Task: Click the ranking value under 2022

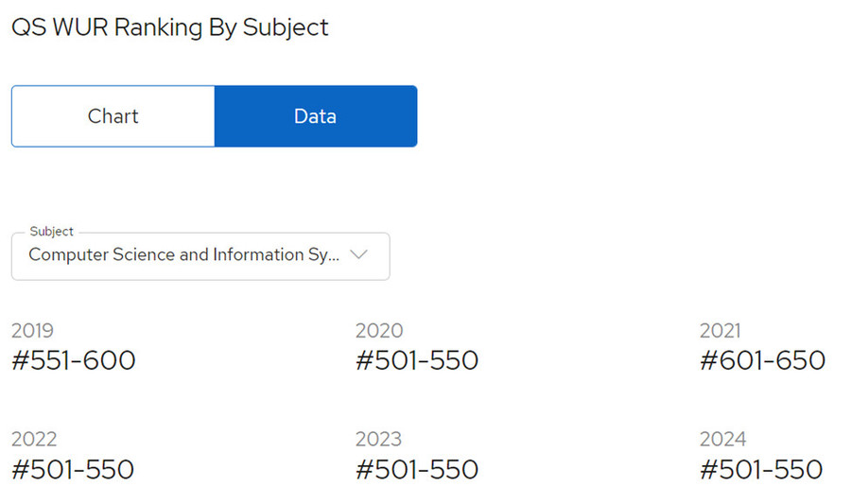Action: (x=73, y=469)
